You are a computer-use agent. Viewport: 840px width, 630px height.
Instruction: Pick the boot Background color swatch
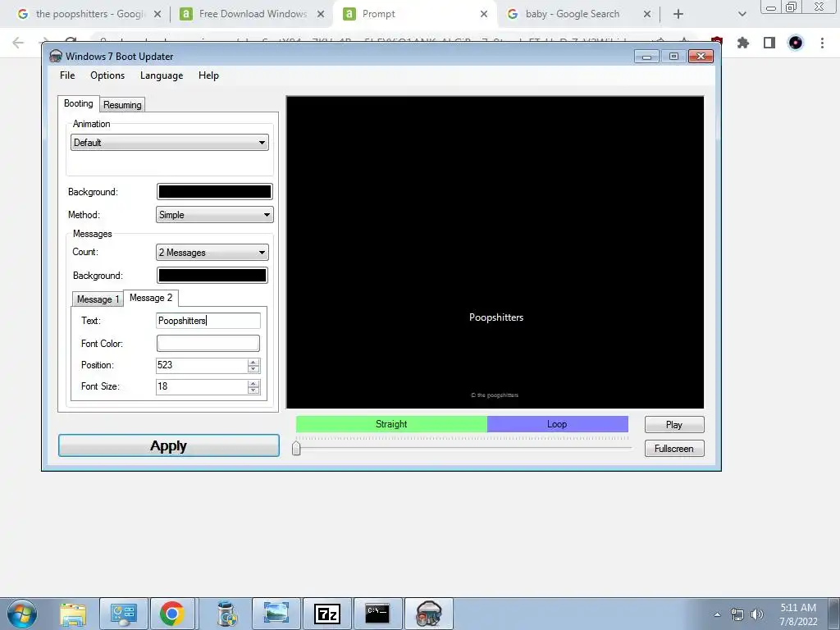coord(214,192)
